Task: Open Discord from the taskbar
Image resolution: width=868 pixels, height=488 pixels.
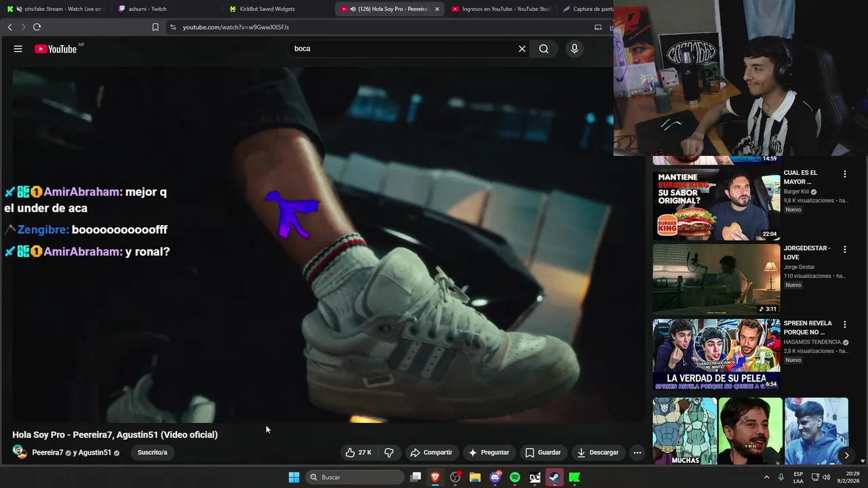Action: pos(495,477)
